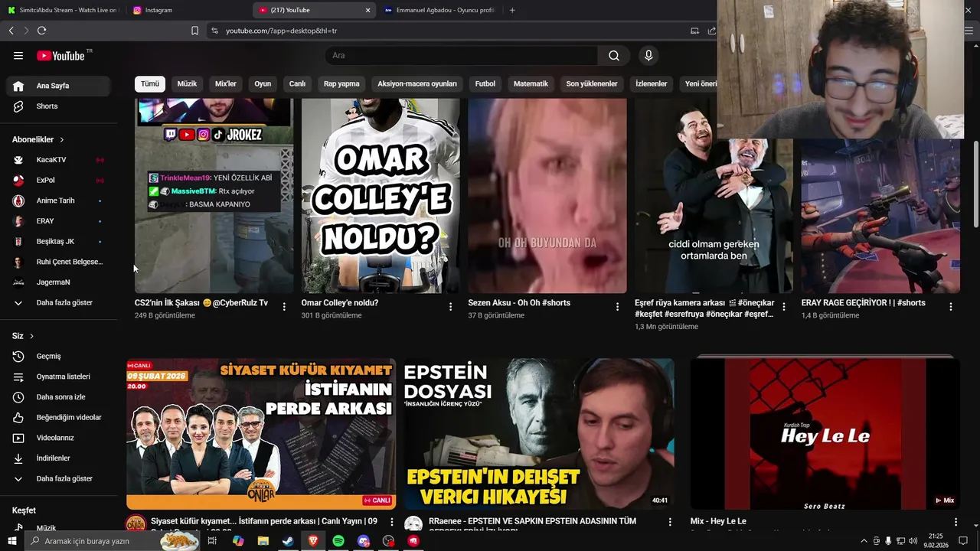Expand the Abonelikler section header
This screenshot has height=551, width=980.
coord(38,140)
